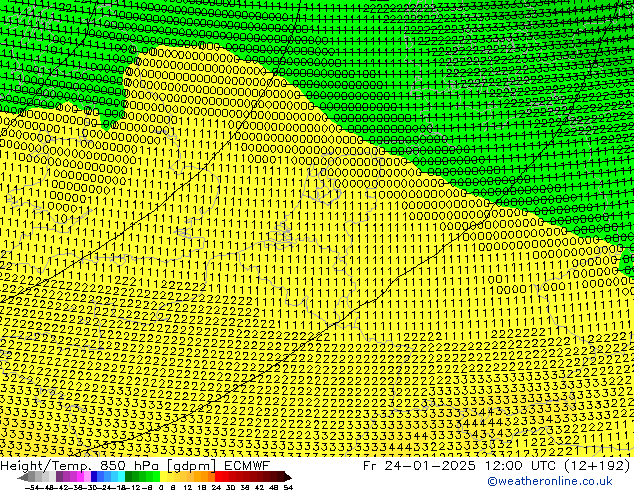Click the date '24-01-2025'
This screenshot has width=634, height=490.
pyautogui.click(x=430, y=466)
